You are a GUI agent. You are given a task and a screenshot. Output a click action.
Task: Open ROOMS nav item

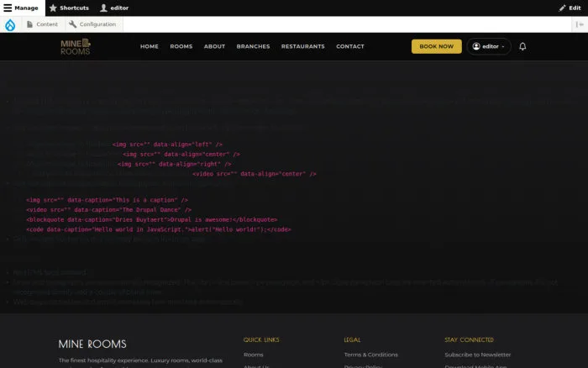coord(181,46)
